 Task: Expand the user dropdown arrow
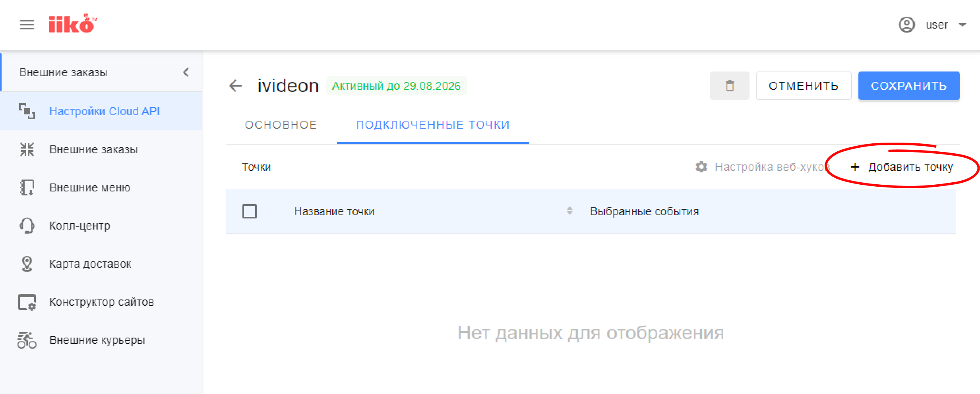coord(962,25)
